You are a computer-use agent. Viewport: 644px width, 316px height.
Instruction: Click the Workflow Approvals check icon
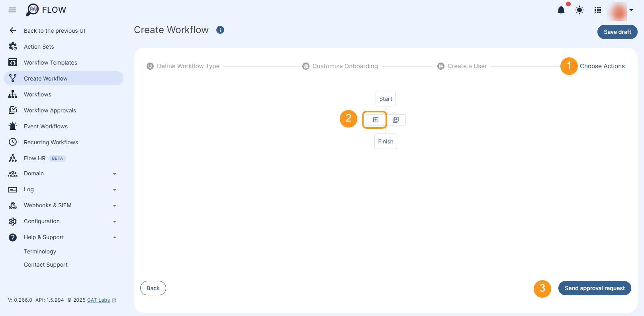(x=13, y=110)
